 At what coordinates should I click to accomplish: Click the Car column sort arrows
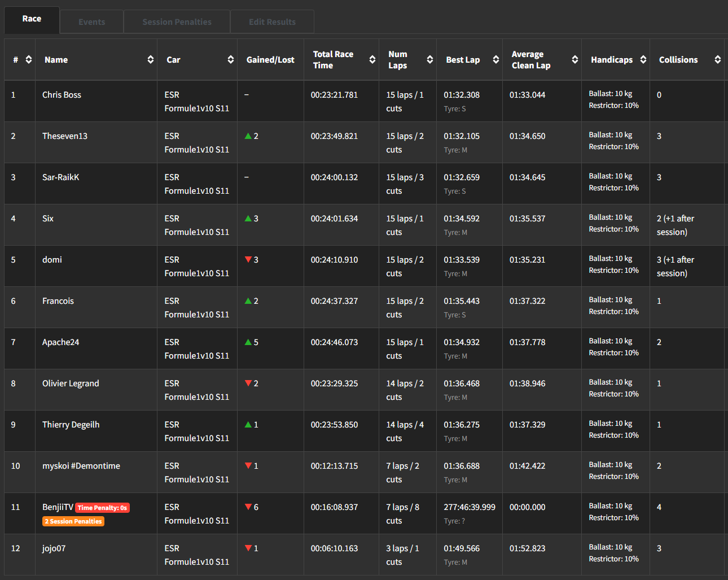(231, 60)
